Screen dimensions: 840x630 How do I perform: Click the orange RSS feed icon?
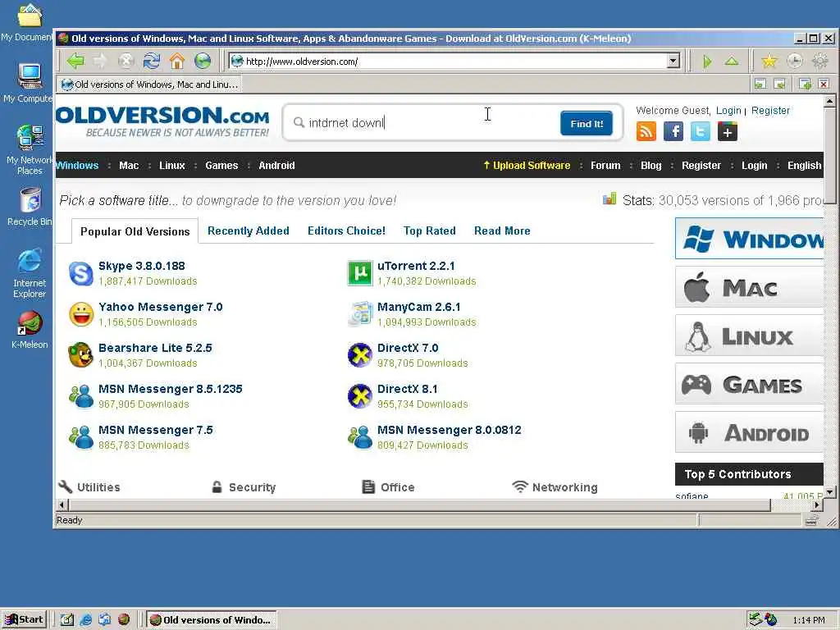pyautogui.click(x=646, y=131)
